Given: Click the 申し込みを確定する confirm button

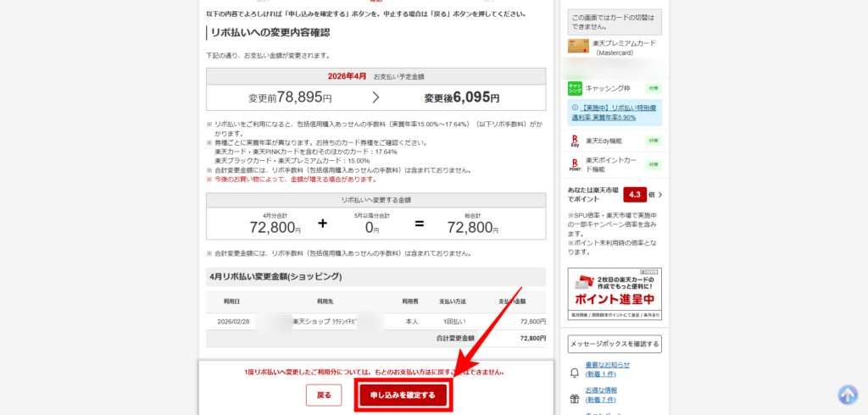Looking at the screenshot, I should click(x=403, y=395).
